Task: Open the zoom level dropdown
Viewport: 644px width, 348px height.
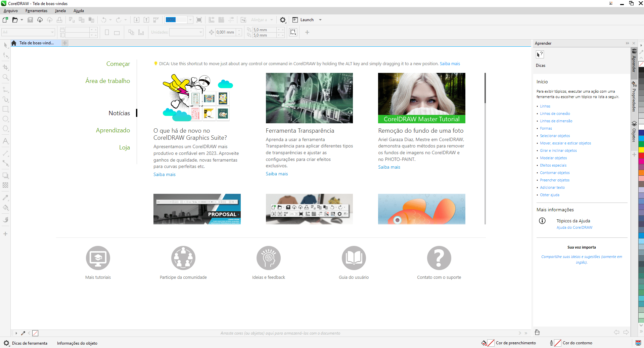Action: 190,20
